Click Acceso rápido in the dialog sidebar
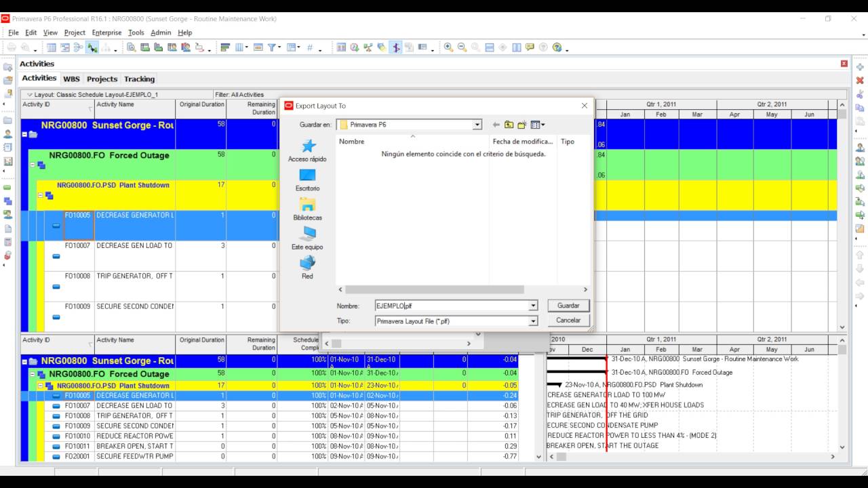868x488 pixels. 307,151
